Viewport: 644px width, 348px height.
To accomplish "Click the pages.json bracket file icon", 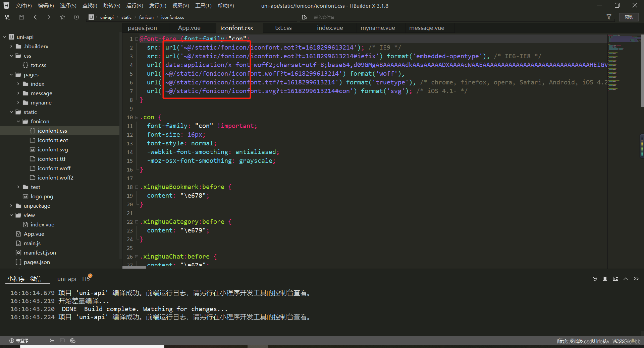I will pyautogui.click(x=18, y=262).
